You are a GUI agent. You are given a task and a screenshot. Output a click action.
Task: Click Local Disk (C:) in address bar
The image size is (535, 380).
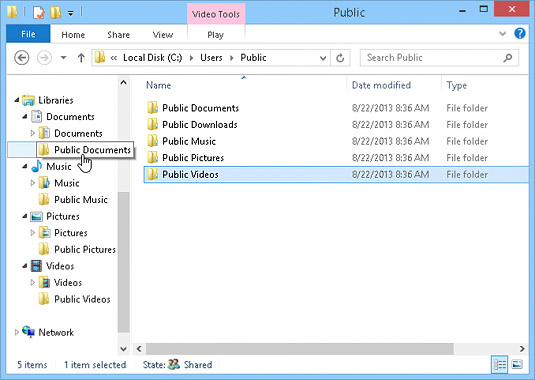(x=153, y=58)
